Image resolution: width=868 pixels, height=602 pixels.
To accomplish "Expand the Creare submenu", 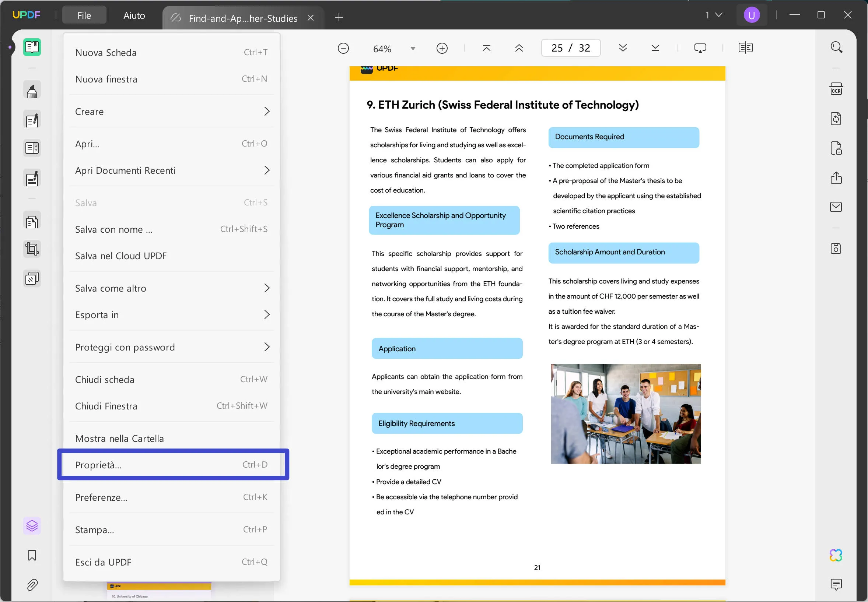I will tap(172, 112).
